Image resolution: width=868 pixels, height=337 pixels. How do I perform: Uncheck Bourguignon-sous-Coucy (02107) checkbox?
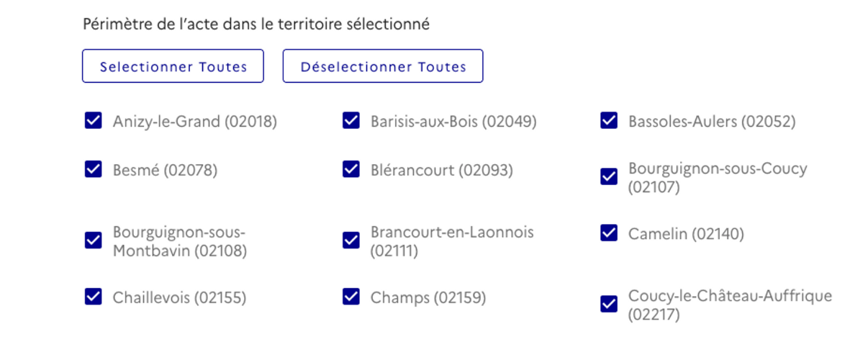pos(609,177)
